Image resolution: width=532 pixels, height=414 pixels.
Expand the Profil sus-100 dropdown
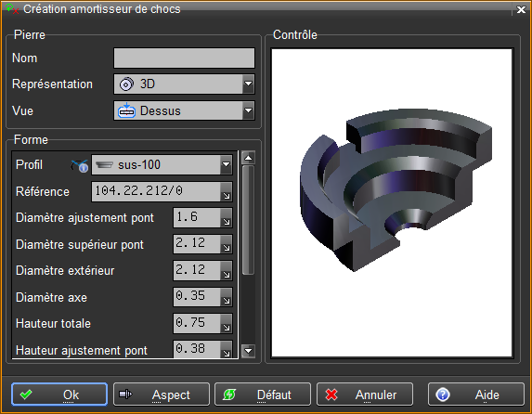coord(226,165)
